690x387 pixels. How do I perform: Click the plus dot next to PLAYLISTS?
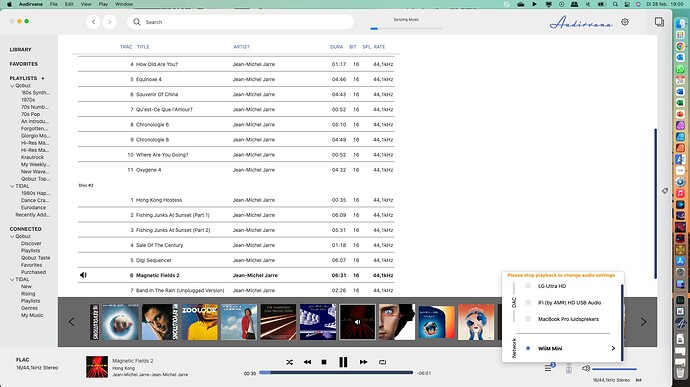tap(43, 78)
